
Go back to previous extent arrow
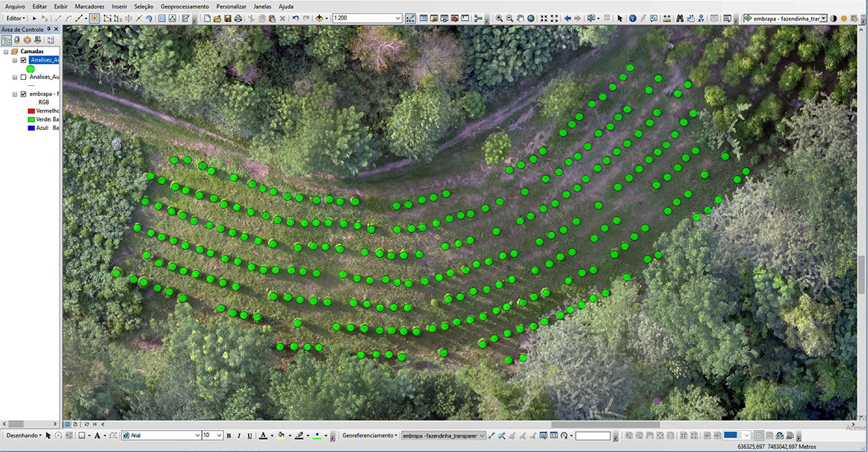coord(567,18)
